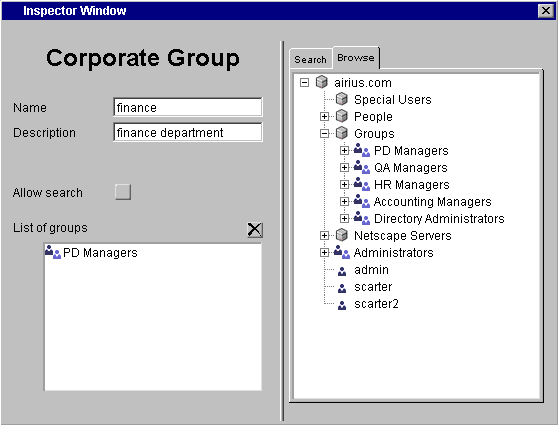This screenshot has height=425, width=558.
Task: Select Netscape Servers label in tree
Action: [402, 236]
